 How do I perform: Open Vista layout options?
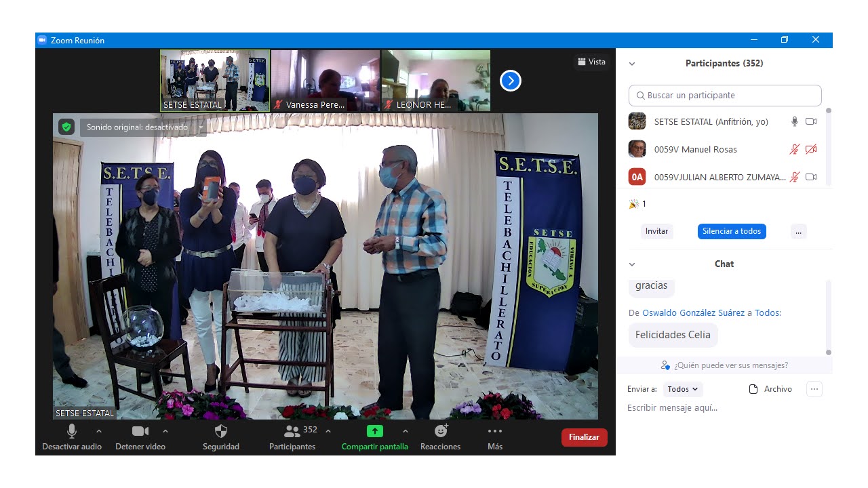(x=592, y=62)
